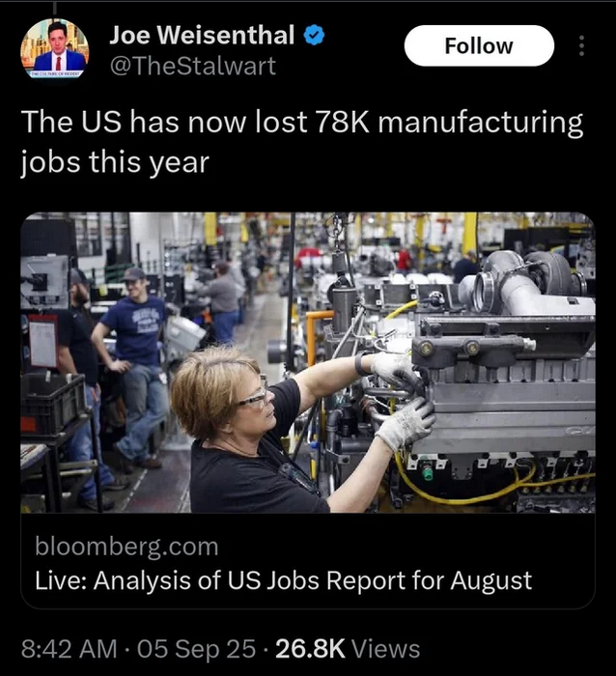Screen dimensions: 616x676
Task: Open the Bloomberg factory photo preview
Action: (x=308, y=362)
